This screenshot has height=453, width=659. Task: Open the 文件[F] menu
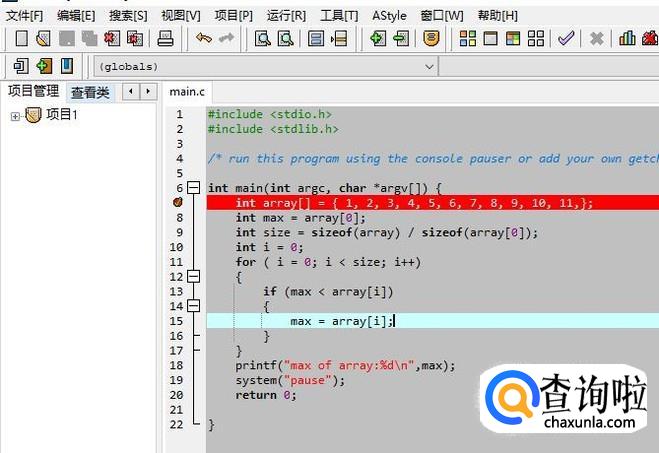(x=24, y=16)
